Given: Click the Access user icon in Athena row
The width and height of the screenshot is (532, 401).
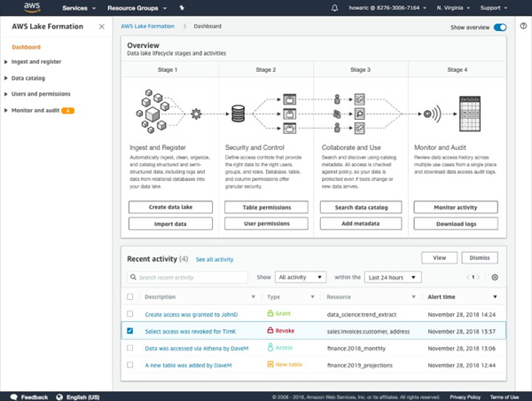Looking at the screenshot, I should click(x=270, y=347).
